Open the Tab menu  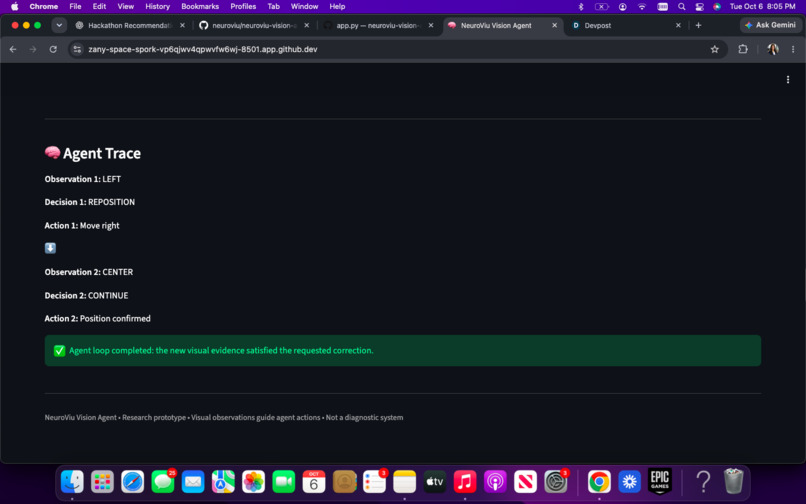click(273, 7)
